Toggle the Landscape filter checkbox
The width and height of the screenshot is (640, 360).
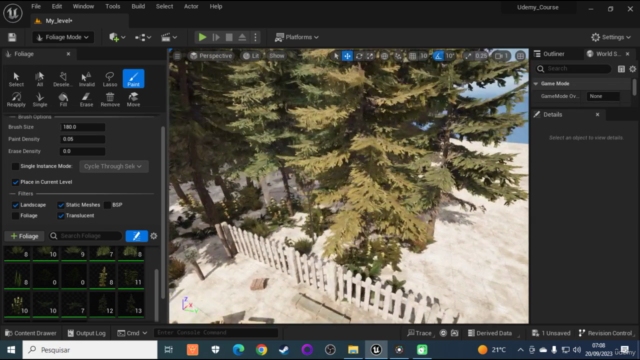pos(16,205)
